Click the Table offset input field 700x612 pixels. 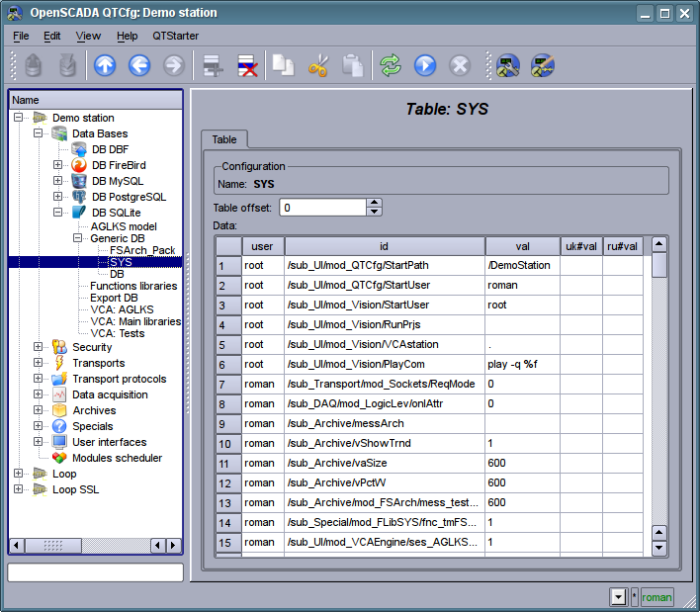pos(323,207)
